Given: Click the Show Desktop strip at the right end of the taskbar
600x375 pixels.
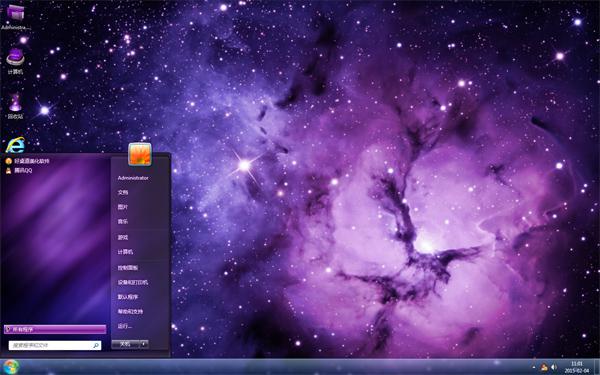Looking at the screenshot, I should click(597, 367).
